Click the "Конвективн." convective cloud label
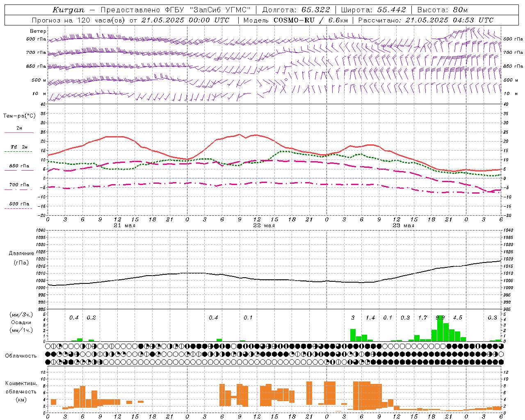Screen dimensions: 525x420 pos(21,383)
